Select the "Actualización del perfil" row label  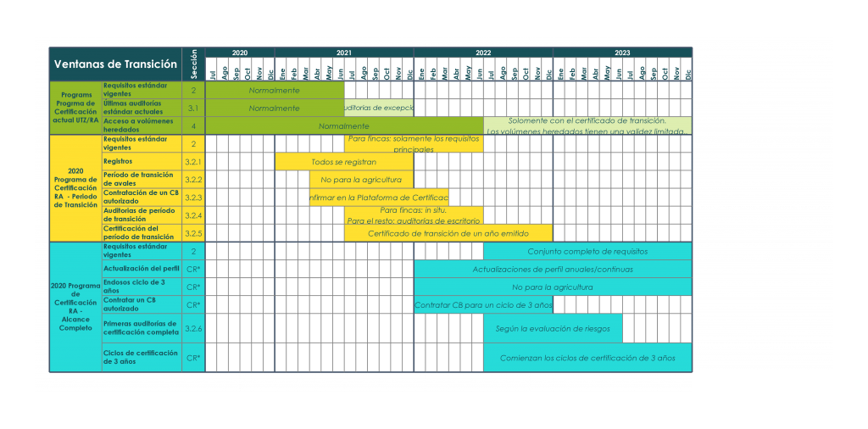coord(141,269)
